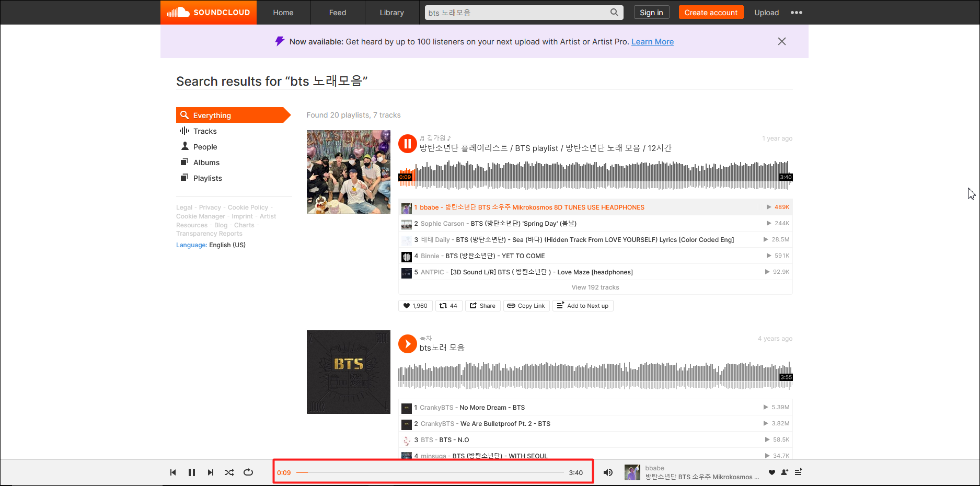Play track BTS - N.O
Viewport: 980px width, 486px height.
[595, 440]
